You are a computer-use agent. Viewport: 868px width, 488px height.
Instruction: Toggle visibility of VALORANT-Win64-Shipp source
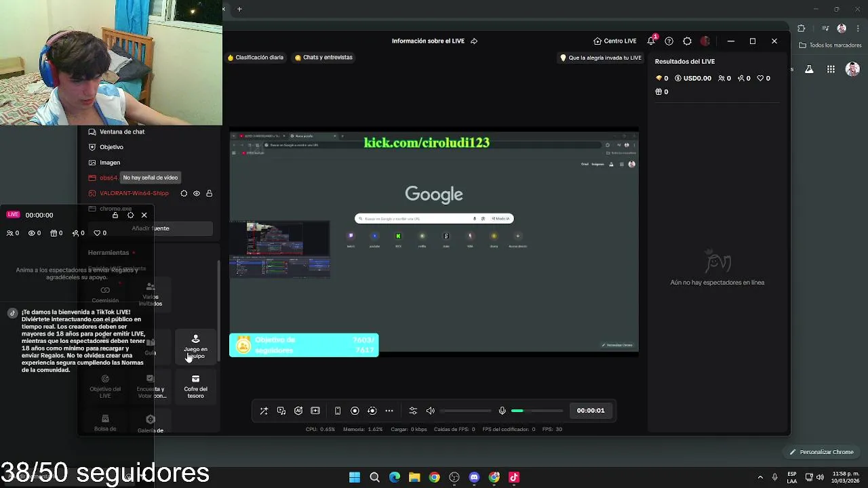click(197, 193)
